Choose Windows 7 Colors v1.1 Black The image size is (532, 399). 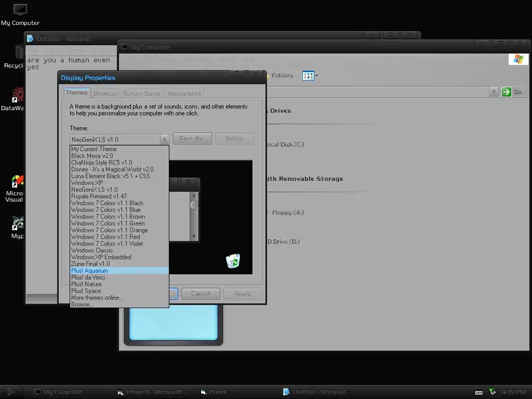119,203
